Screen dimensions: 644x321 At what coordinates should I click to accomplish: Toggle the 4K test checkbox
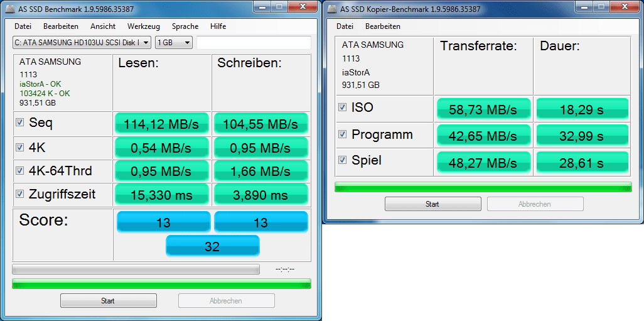click(x=19, y=147)
